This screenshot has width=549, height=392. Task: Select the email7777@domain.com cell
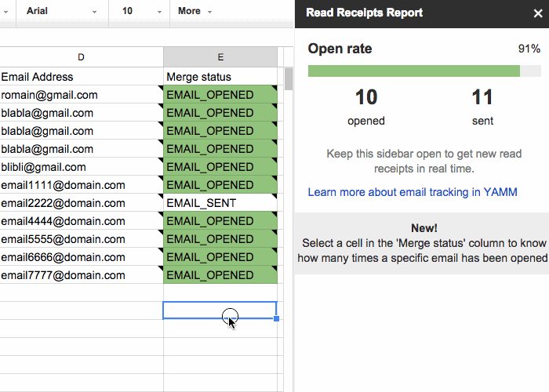click(x=81, y=275)
